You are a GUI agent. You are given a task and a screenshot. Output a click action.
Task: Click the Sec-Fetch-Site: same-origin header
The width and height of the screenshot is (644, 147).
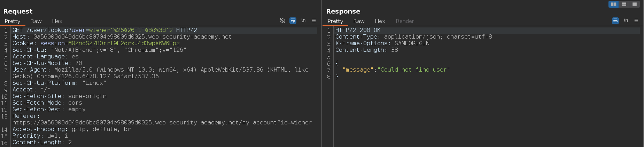tap(60, 96)
